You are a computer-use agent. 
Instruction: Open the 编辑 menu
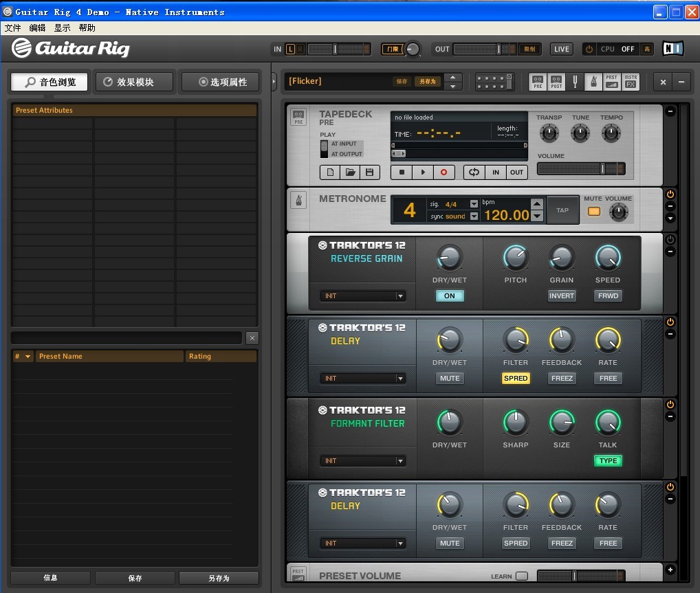(x=38, y=27)
